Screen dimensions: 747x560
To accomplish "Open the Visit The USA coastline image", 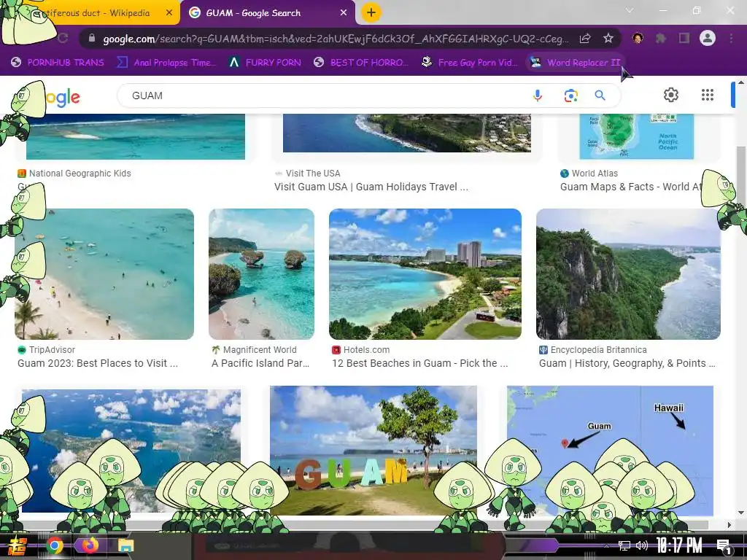I will point(407,133).
